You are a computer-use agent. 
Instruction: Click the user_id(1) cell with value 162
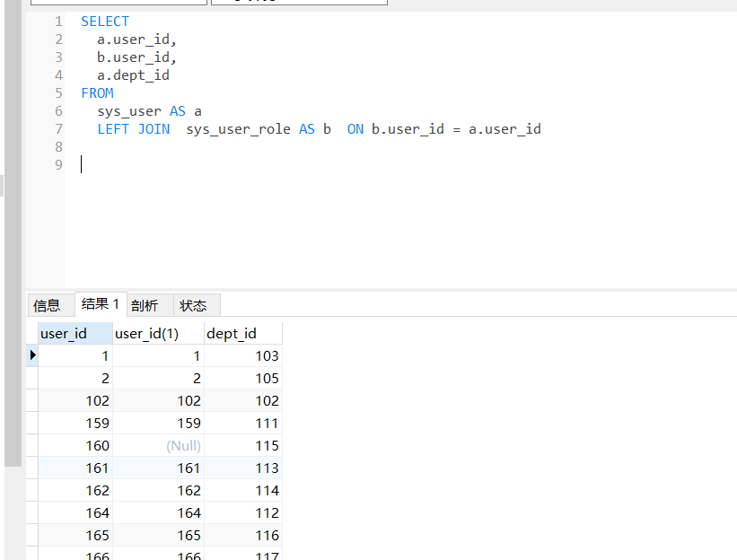189,491
